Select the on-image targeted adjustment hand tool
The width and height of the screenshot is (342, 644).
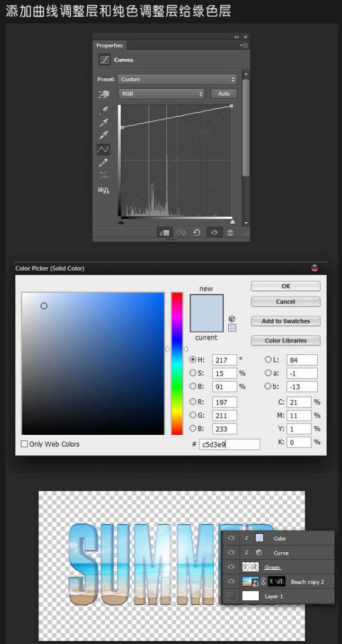tap(104, 94)
